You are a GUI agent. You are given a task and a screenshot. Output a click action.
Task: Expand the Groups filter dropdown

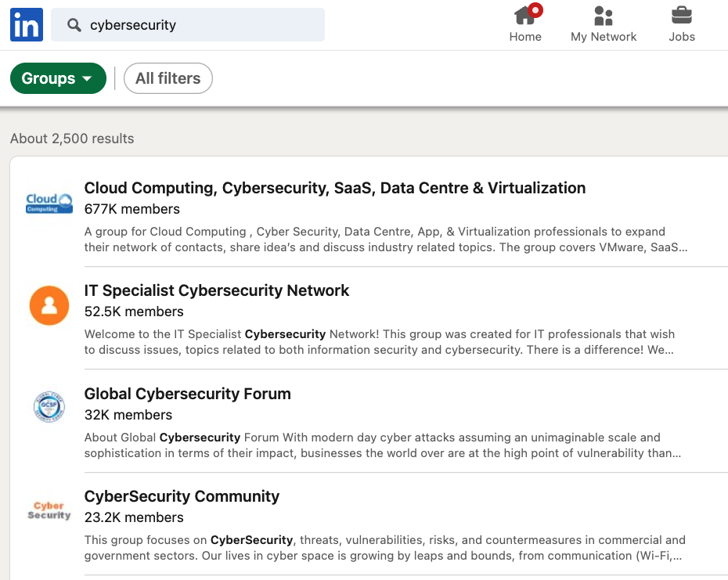(58, 78)
